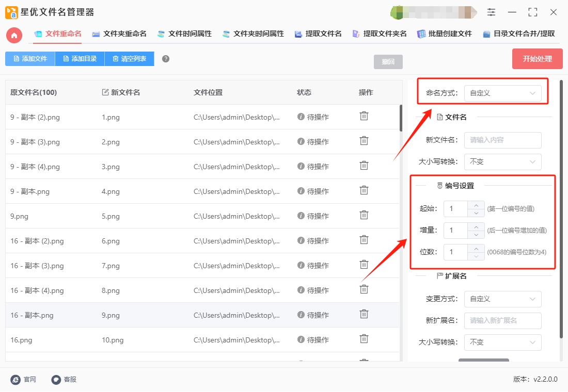Open the 变更方式 dropdown

click(502, 299)
